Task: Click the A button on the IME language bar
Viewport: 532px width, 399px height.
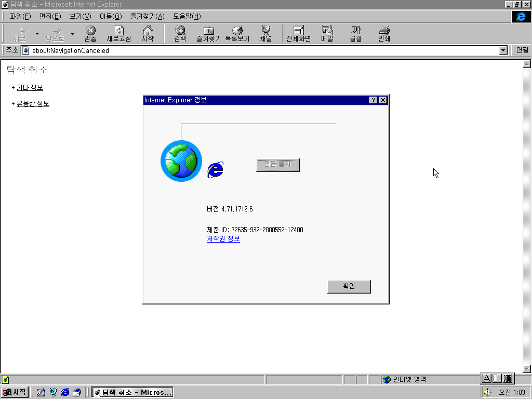Action: [x=486, y=378]
